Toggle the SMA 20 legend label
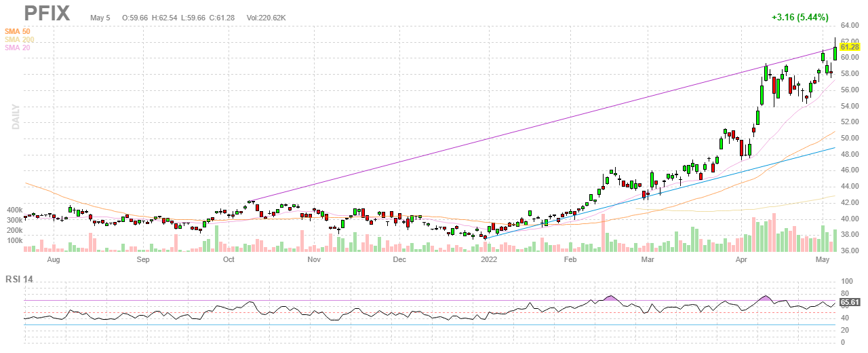Screen dimensions: 868x353 pos(17,48)
